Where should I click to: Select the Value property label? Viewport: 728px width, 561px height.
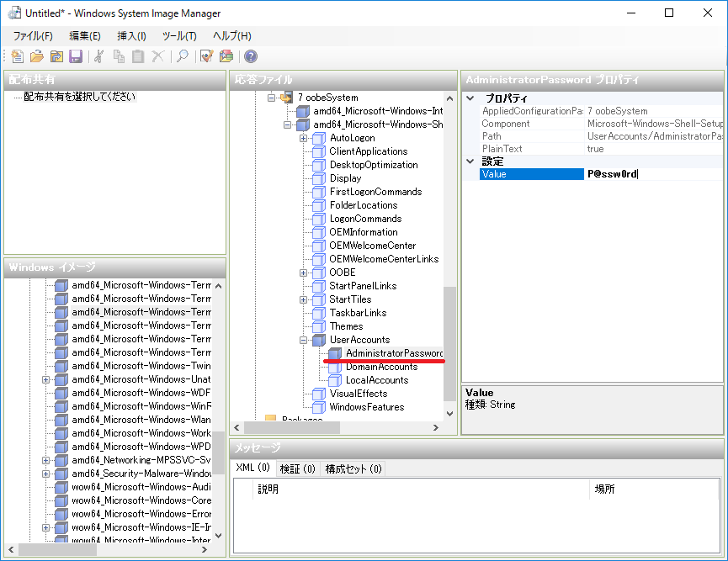532,174
